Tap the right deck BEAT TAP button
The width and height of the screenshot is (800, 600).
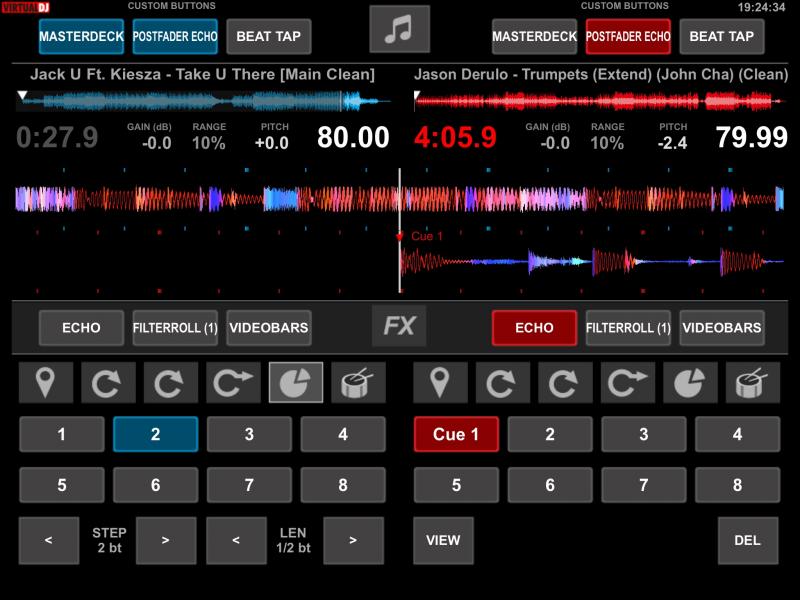(721, 37)
